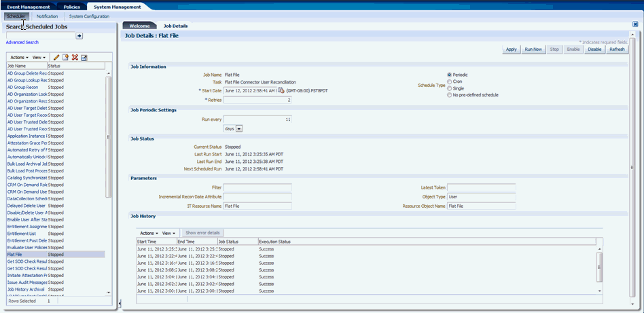Viewport: 644px width, 313px height.
Task: Click the Object Type field
Action: coord(482,197)
